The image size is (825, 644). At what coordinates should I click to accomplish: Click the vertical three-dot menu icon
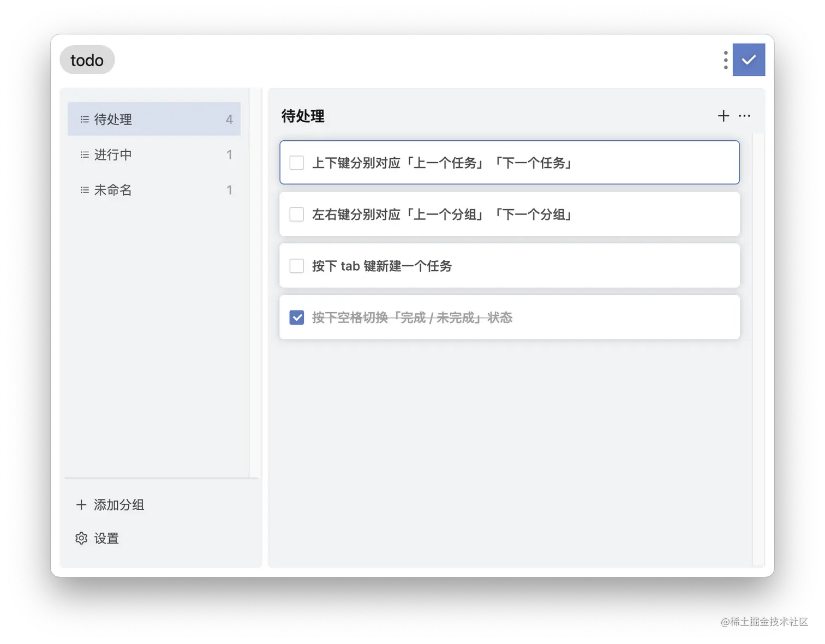(725, 60)
